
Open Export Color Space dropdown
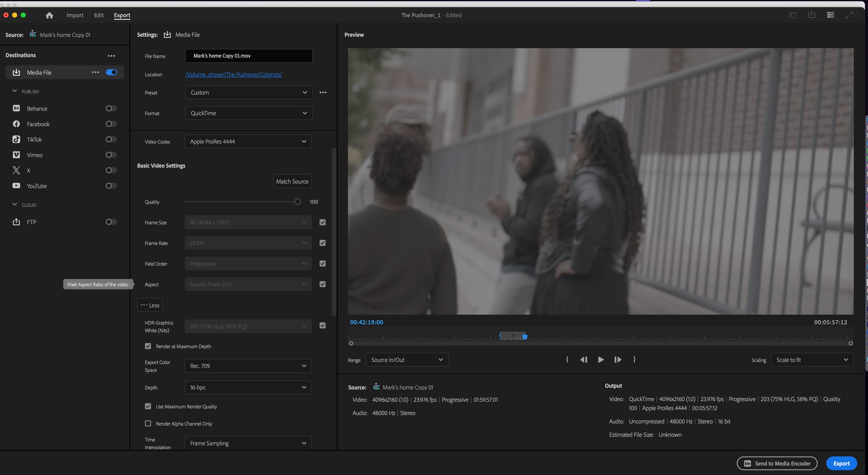point(248,366)
